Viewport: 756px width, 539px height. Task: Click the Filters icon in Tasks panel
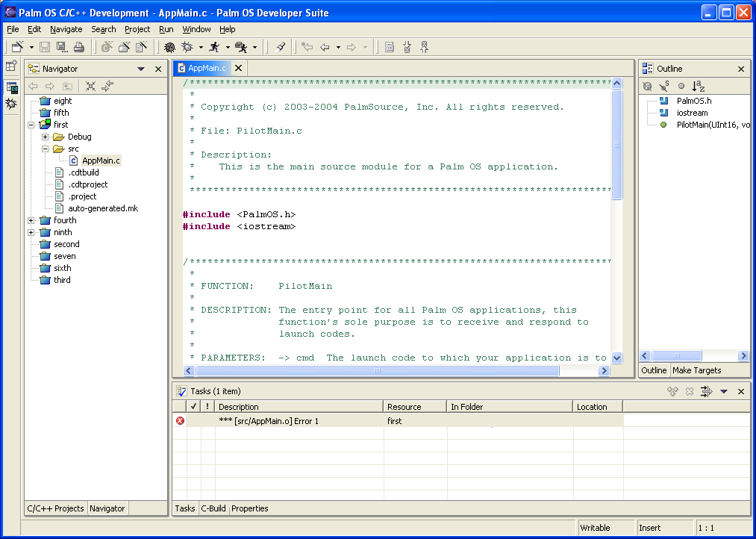(706, 391)
